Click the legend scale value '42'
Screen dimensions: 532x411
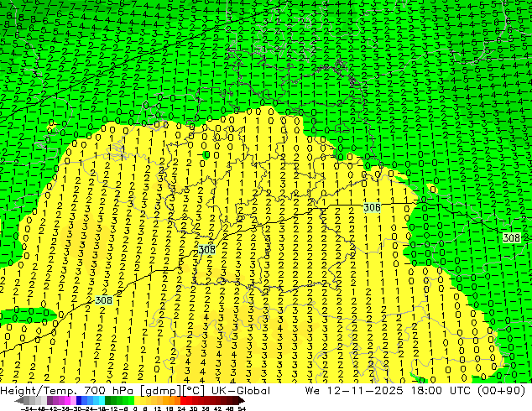pyautogui.click(x=217, y=408)
